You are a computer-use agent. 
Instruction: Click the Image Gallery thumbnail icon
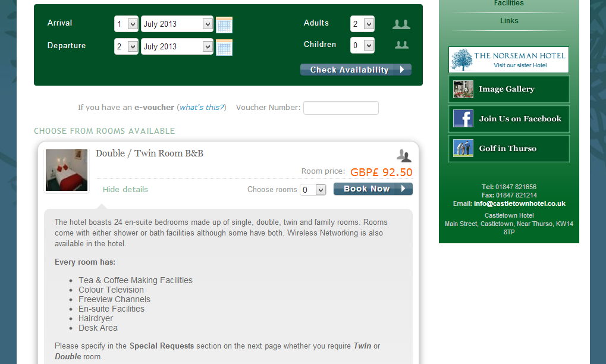point(463,89)
